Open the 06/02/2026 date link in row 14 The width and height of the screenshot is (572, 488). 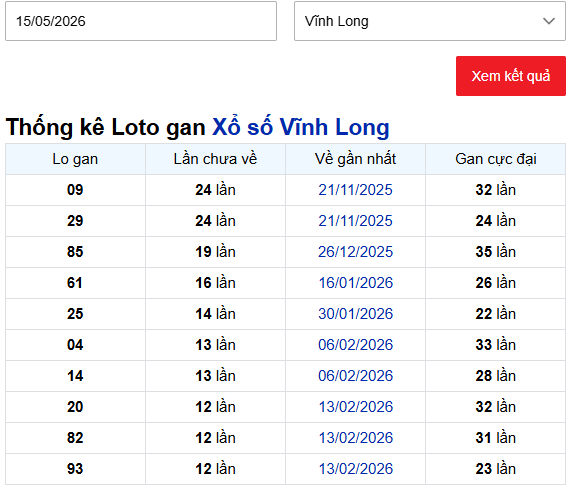(x=355, y=376)
